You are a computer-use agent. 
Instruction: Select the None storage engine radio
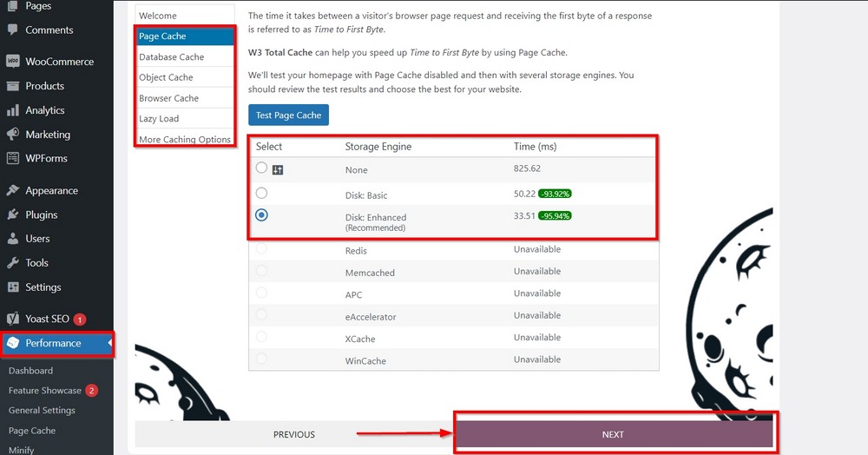[261, 168]
